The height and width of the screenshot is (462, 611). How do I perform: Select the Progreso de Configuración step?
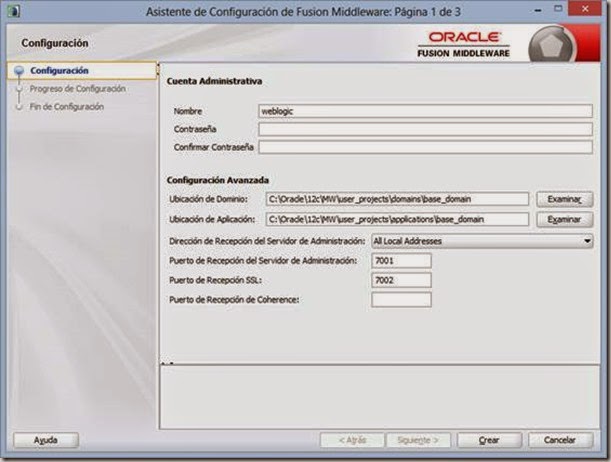point(78,89)
